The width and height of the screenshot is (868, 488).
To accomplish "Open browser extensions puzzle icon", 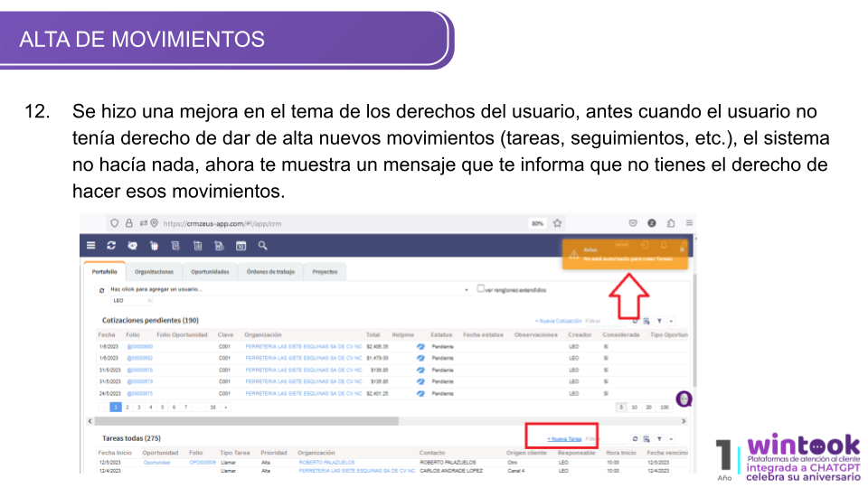I will pos(670,223).
